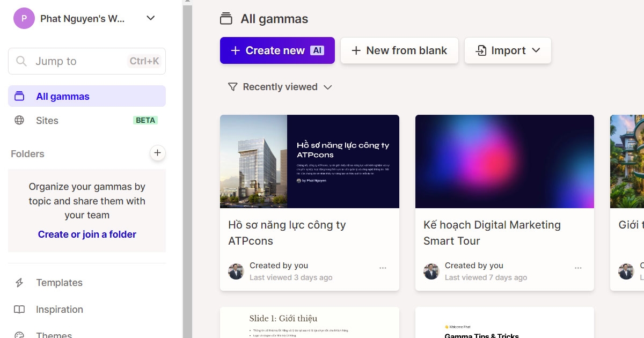This screenshot has width=644, height=338.
Task: Open more options for Smart Tour card
Action: click(578, 268)
